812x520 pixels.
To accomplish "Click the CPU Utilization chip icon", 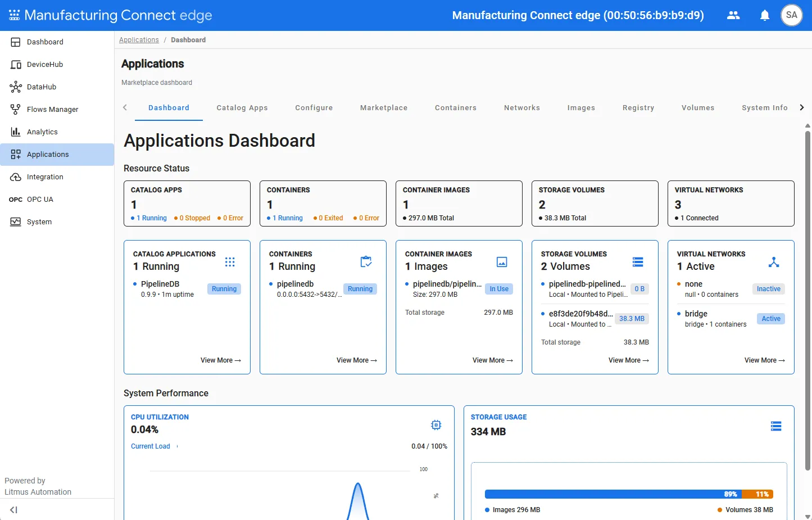I will click(436, 425).
